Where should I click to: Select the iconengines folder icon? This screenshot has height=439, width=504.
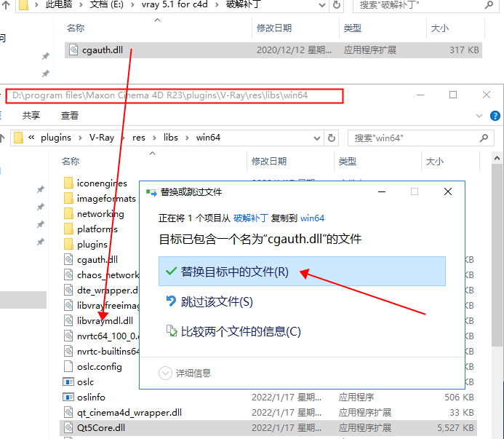[x=68, y=183]
